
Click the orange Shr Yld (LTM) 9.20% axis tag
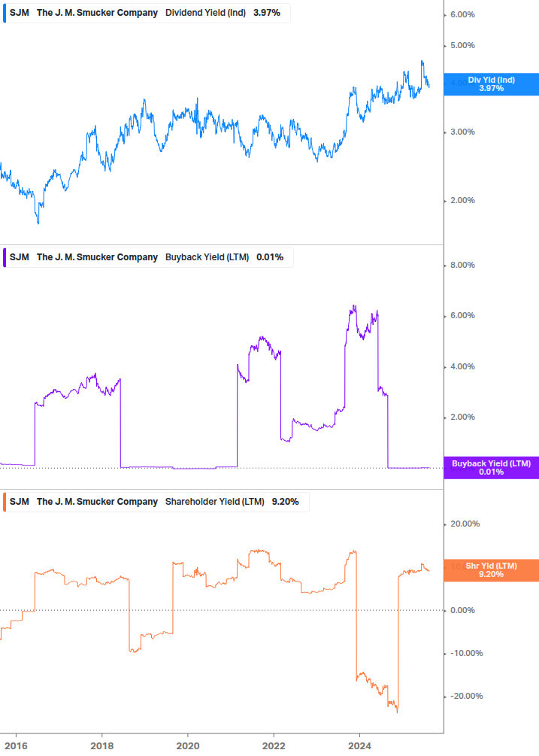click(x=492, y=570)
